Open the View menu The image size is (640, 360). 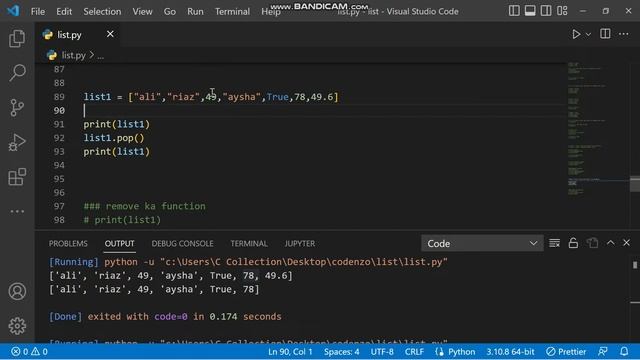click(x=142, y=11)
